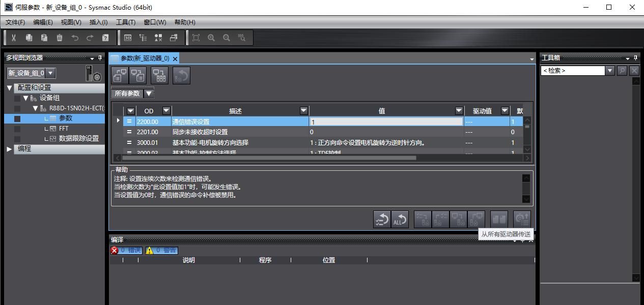The width and height of the screenshot is (644, 305).
Task: Open the 视图(V) menu
Action: [x=71, y=22]
